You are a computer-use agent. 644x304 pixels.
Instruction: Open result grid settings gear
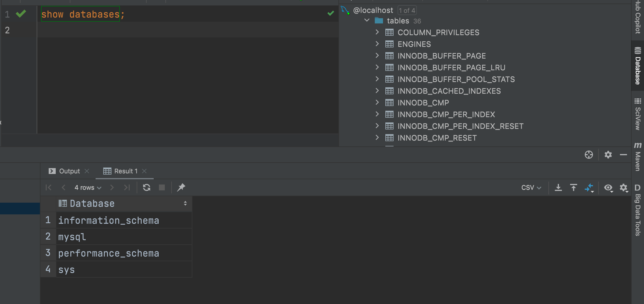coord(624,188)
